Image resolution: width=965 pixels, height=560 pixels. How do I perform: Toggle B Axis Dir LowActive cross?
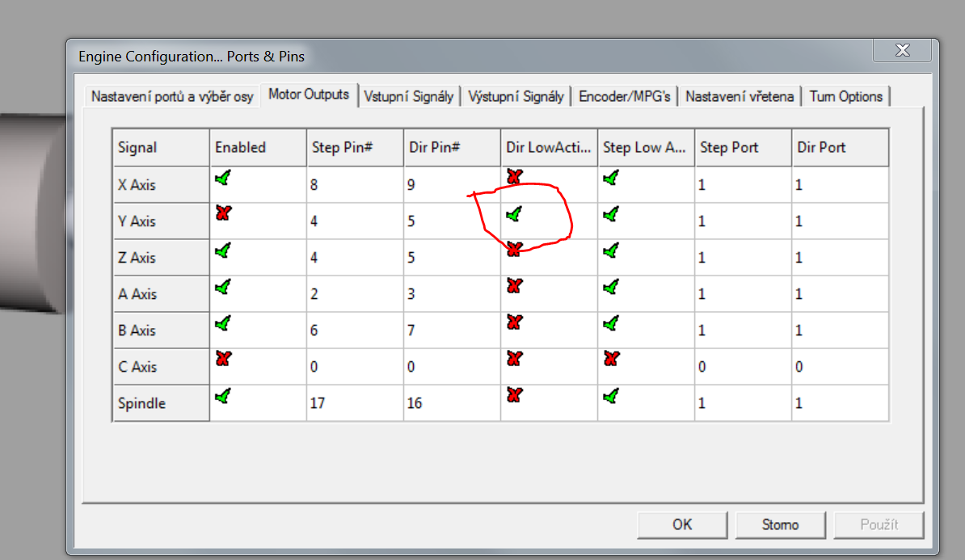[x=513, y=322]
